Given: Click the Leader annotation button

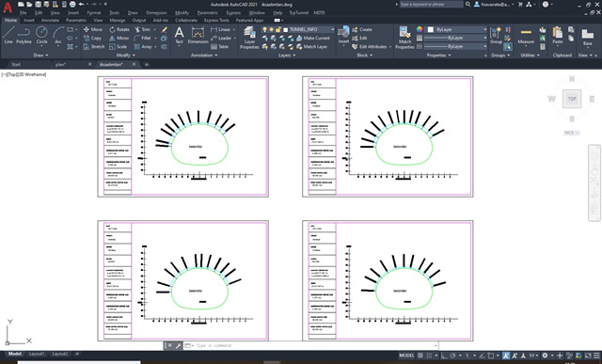Looking at the screenshot, I should pos(221,38).
